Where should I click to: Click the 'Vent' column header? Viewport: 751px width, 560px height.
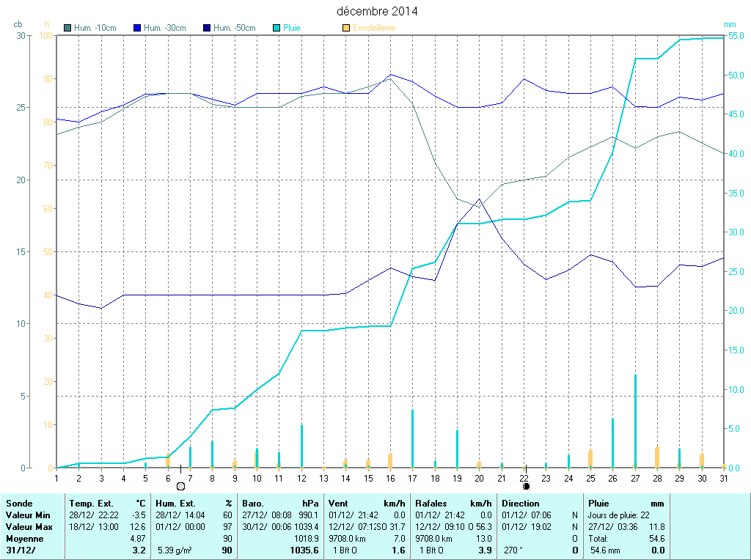point(338,504)
